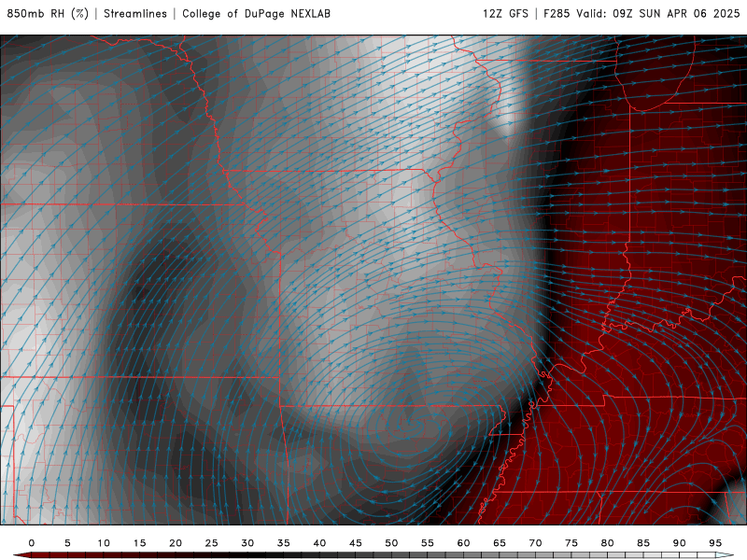Screen dimensions: 747x560
Task: Select the "35" label on the color scale
Action: [284, 543]
